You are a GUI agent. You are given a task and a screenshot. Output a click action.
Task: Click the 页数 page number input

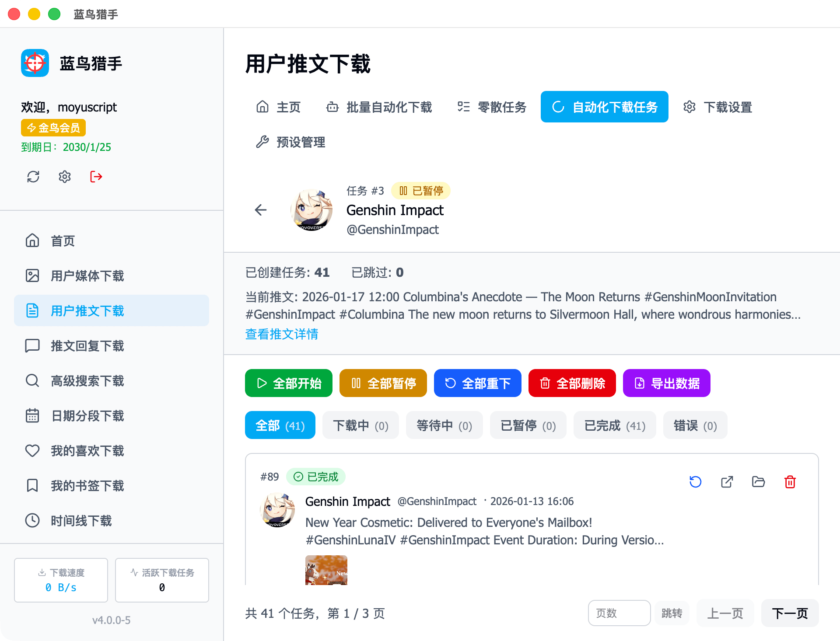tap(619, 613)
